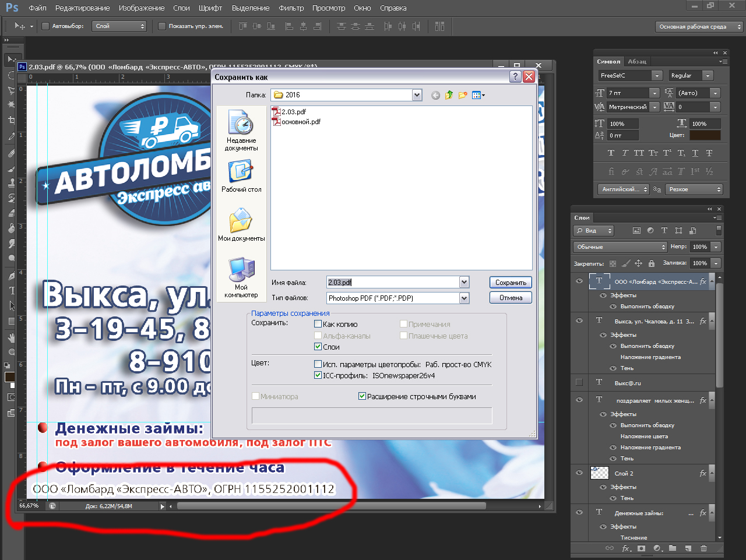Select the Horizontal Type tool in toolbox
The width and height of the screenshot is (746, 560).
pyautogui.click(x=11, y=290)
